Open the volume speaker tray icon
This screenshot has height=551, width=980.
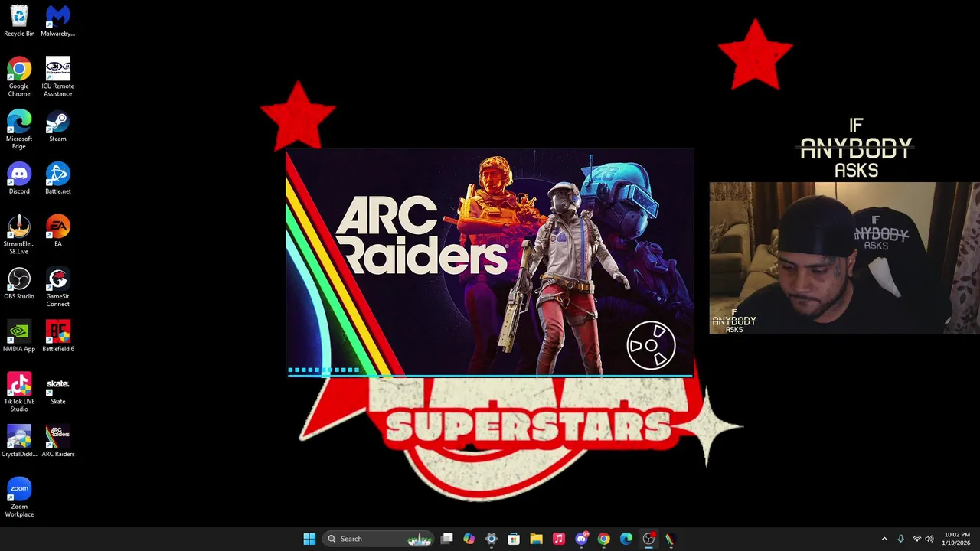929,539
